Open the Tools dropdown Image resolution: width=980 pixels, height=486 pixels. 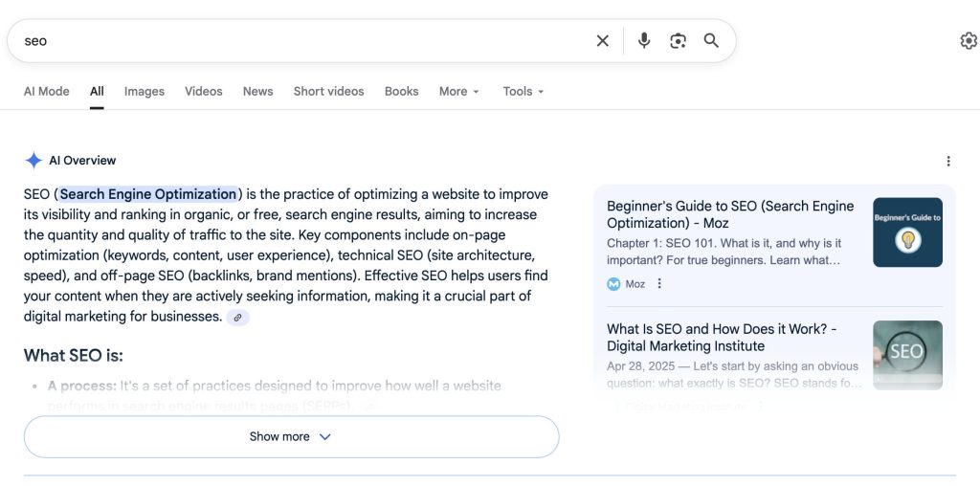(x=523, y=92)
